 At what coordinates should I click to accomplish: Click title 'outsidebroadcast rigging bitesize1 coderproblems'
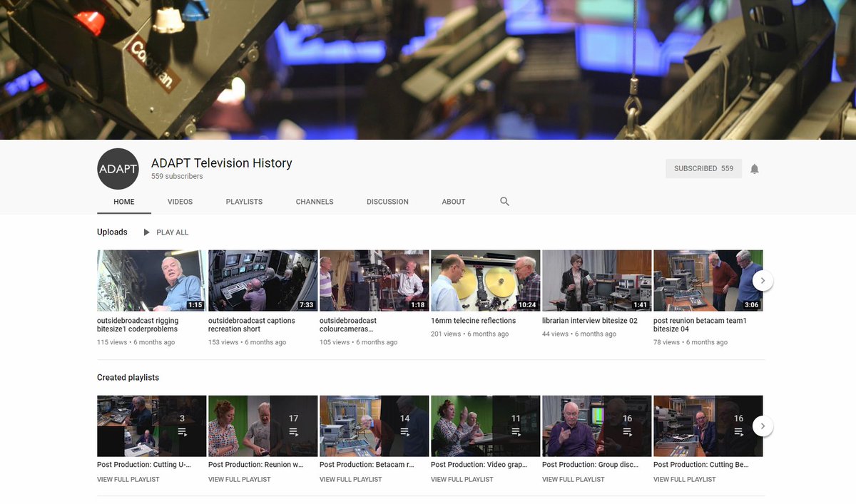(138, 325)
